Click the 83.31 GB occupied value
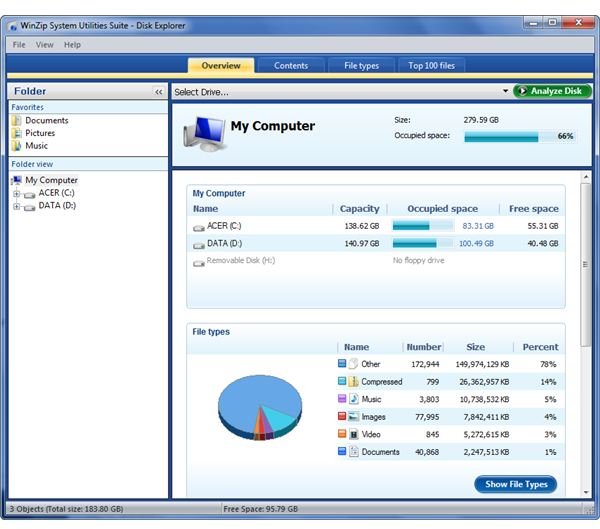Viewport: 600px width, 529px height. pyautogui.click(x=478, y=226)
